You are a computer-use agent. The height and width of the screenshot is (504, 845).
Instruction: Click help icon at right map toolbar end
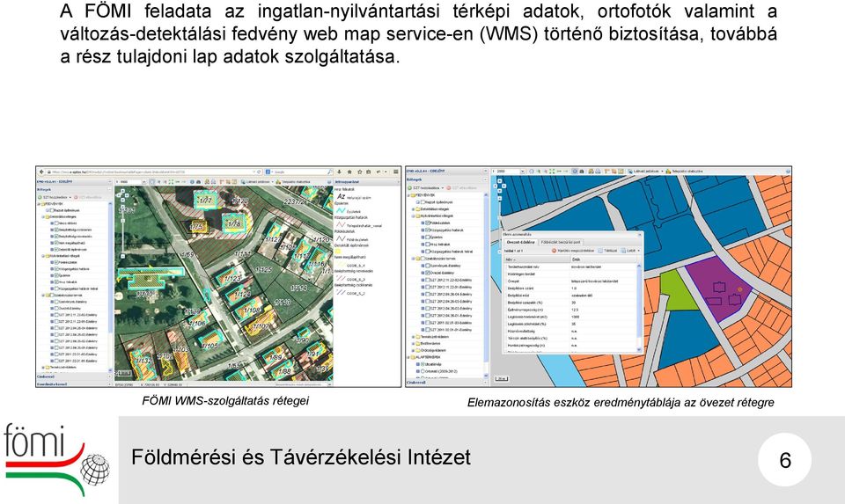(788, 172)
